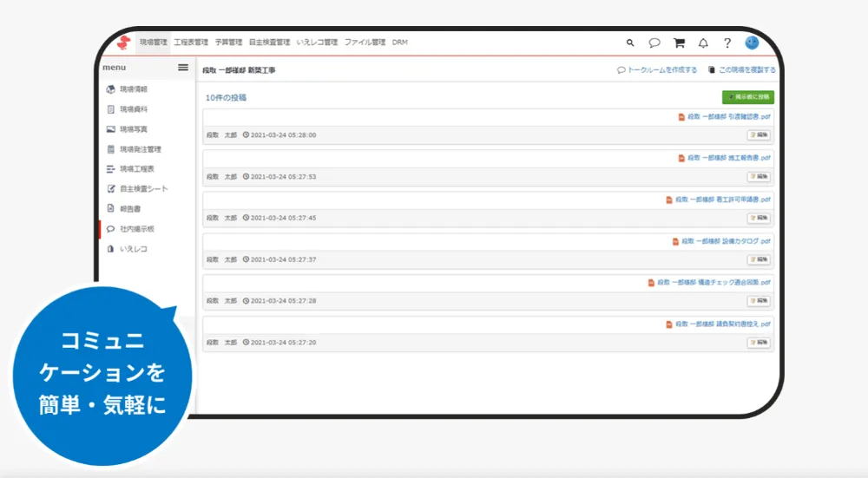Go to the ファイル管理 top menu
Viewport: 868px width, 478px height.
(365, 42)
